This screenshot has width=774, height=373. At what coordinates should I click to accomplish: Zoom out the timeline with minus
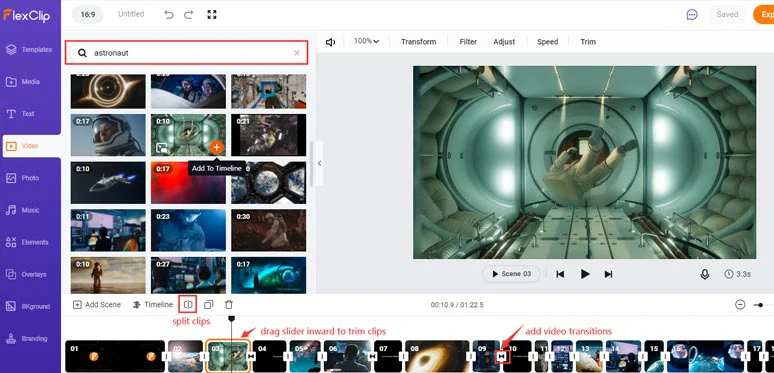tap(739, 305)
